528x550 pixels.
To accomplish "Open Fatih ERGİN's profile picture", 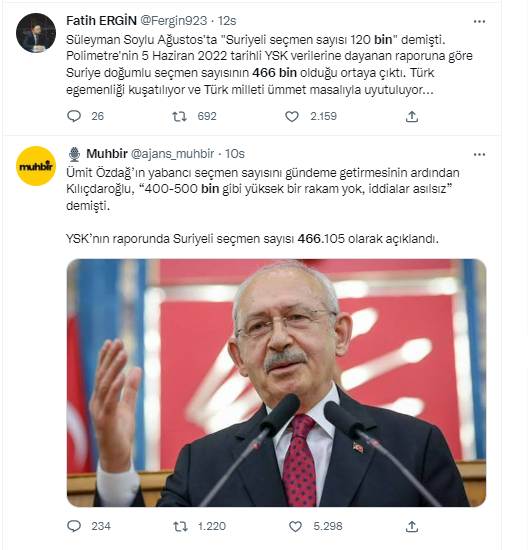I will point(36,33).
